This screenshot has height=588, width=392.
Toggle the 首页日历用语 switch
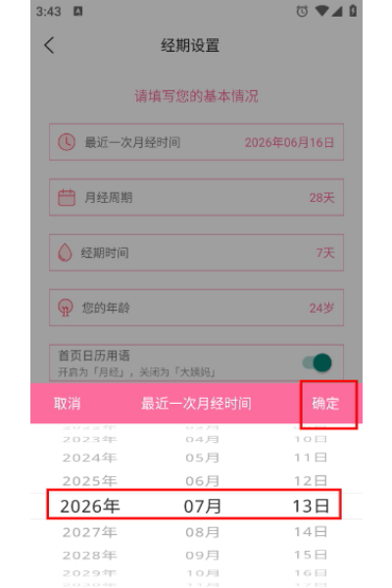click(x=318, y=363)
